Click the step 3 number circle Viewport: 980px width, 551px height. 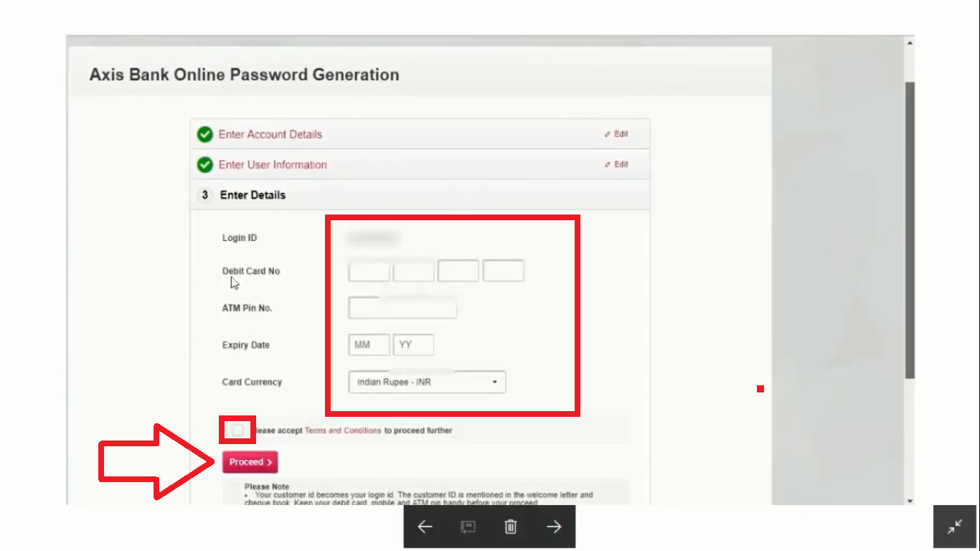[x=204, y=194]
